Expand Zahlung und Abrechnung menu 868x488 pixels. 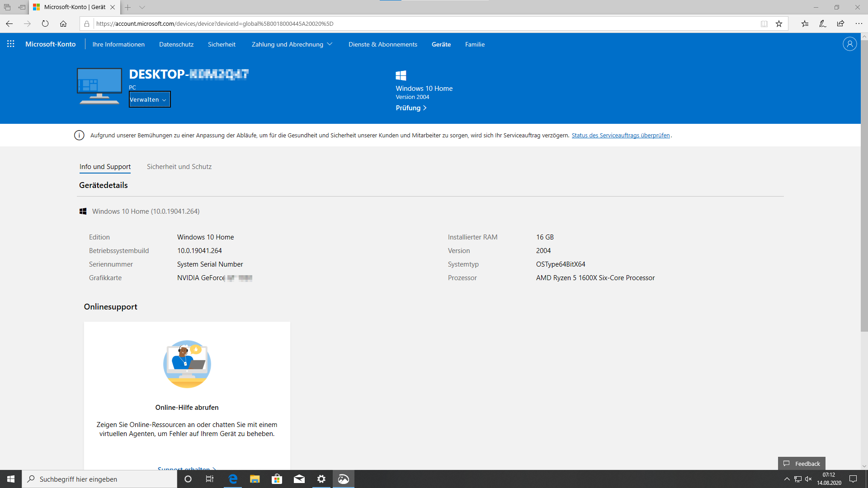coord(292,44)
